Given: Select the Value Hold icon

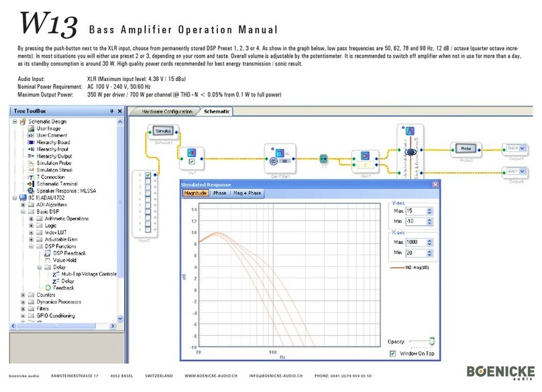Looking at the screenshot, I should pos(48,260).
